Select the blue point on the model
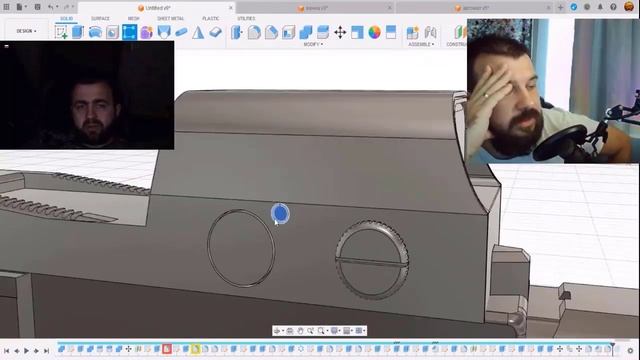 pyautogui.click(x=280, y=213)
